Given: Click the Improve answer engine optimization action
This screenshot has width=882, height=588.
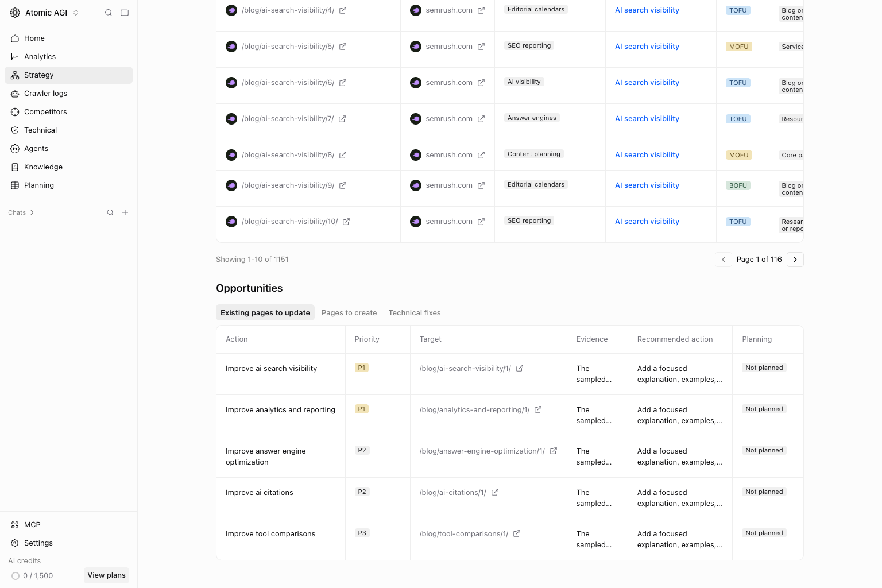Looking at the screenshot, I should click(x=266, y=457).
